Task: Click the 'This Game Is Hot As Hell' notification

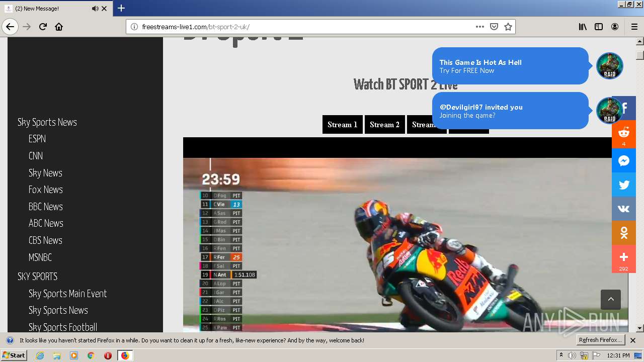Action: click(510, 66)
